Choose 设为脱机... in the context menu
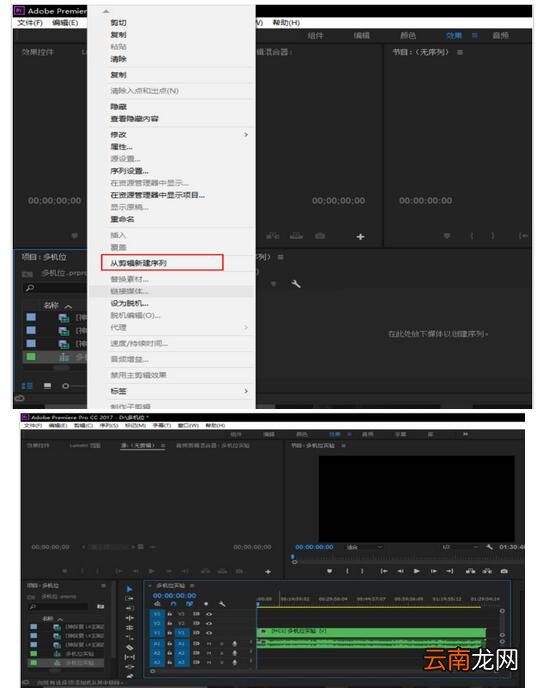The width and height of the screenshot is (556, 688). point(129,303)
